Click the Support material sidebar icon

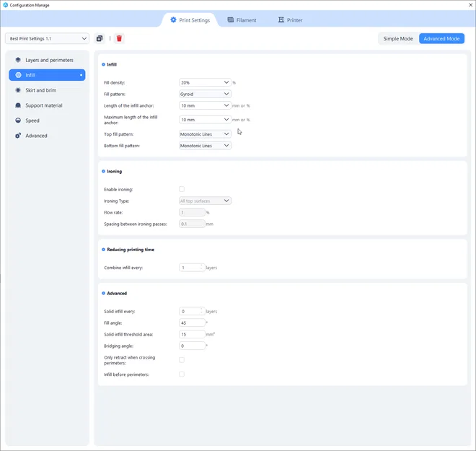18,105
